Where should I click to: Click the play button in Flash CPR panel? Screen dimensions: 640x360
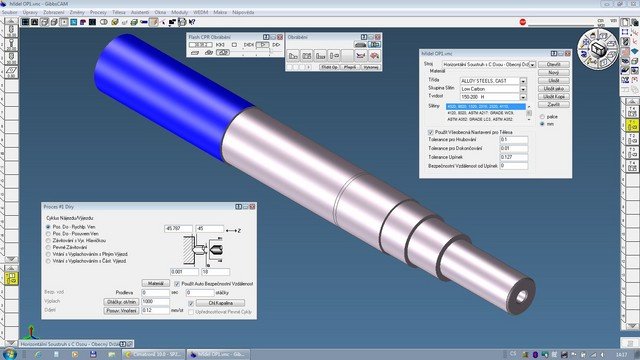coord(263,44)
